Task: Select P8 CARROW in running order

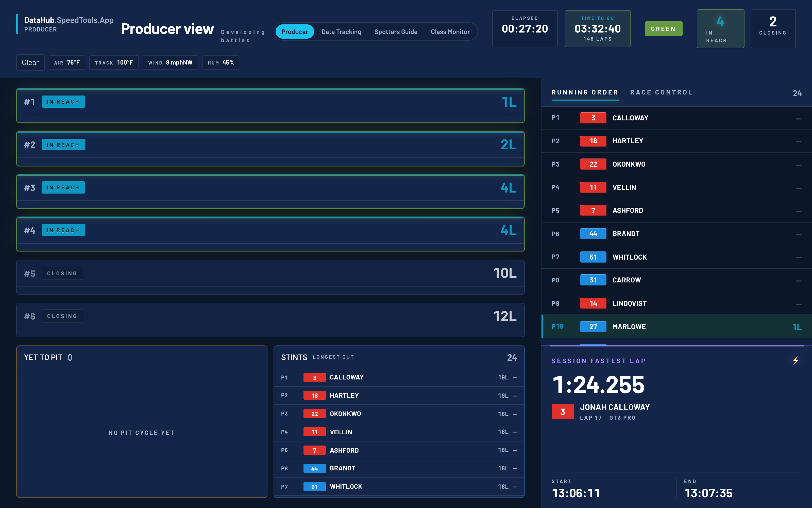Action: click(676, 280)
